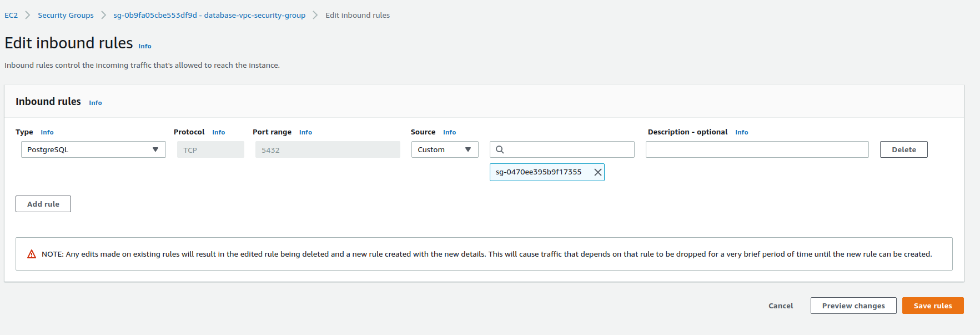
Task: Open the PostgreSQL type dropdown
Action: coord(93,149)
